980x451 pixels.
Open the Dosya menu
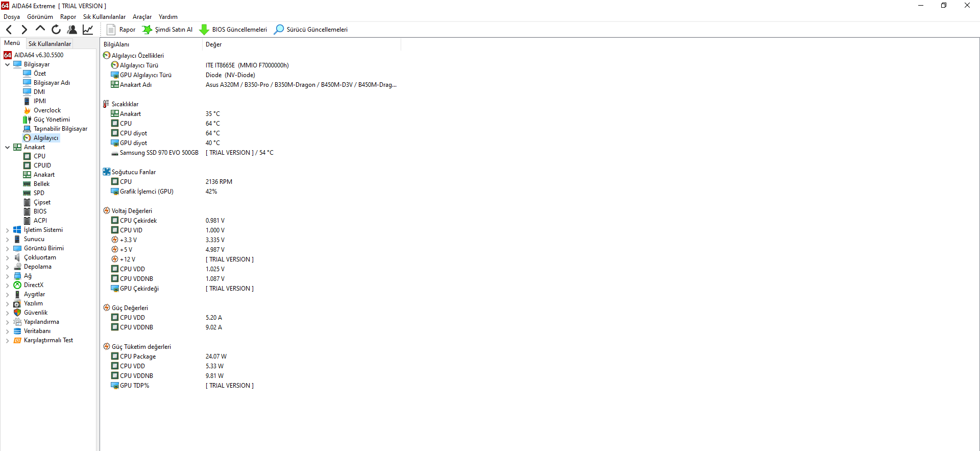coord(12,17)
